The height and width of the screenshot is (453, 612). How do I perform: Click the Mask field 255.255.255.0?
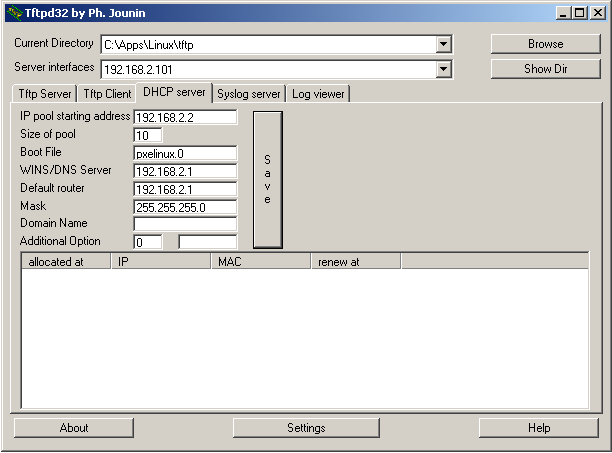point(185,207)
